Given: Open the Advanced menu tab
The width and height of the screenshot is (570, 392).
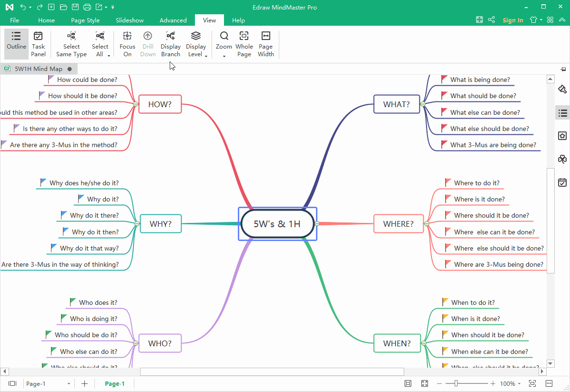Looking at the screenshot, I should [x=173, y=20].
